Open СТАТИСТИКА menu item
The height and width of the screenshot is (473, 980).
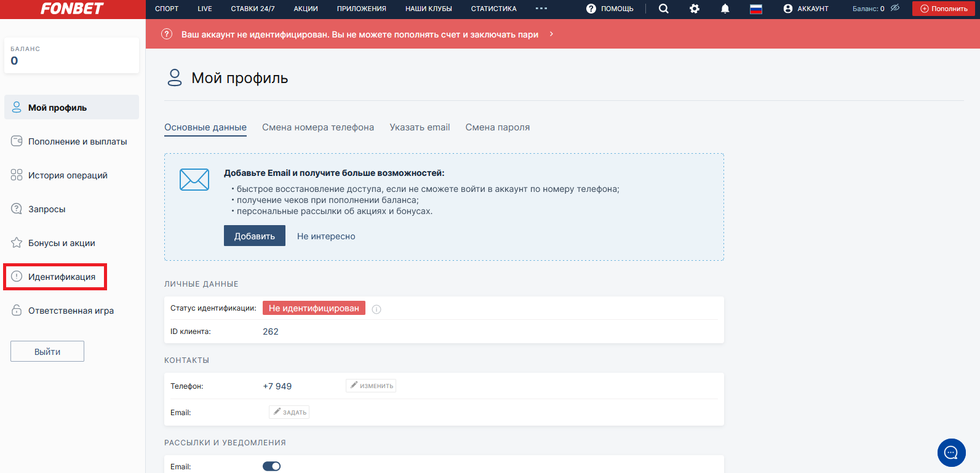pyautogui.click(x=494, y=9)
